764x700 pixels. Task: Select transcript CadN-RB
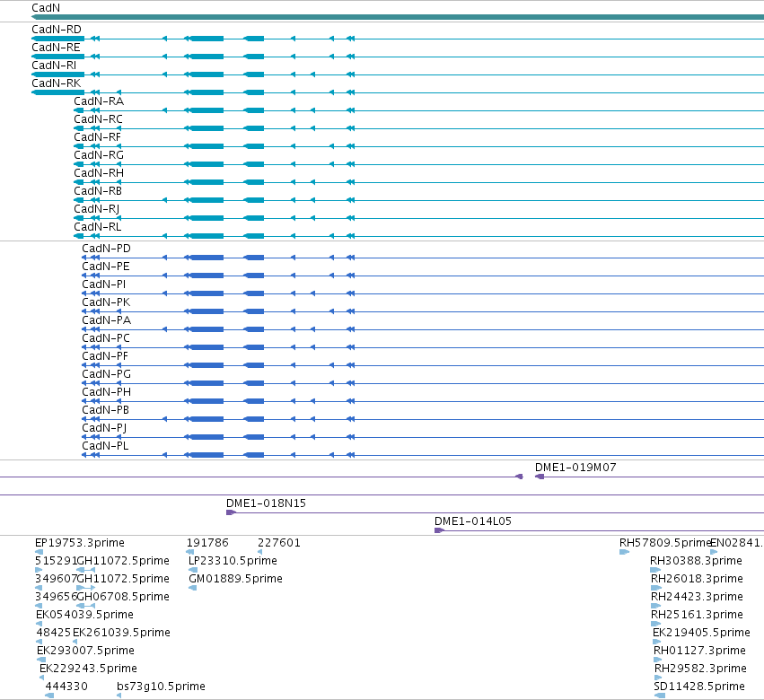click(x=98, y=191)
